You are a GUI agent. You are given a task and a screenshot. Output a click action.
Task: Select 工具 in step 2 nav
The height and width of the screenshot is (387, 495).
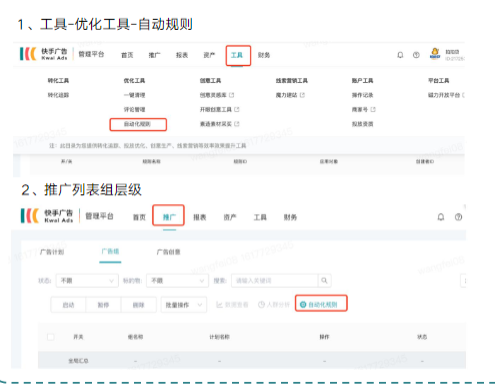click(260, 217)
